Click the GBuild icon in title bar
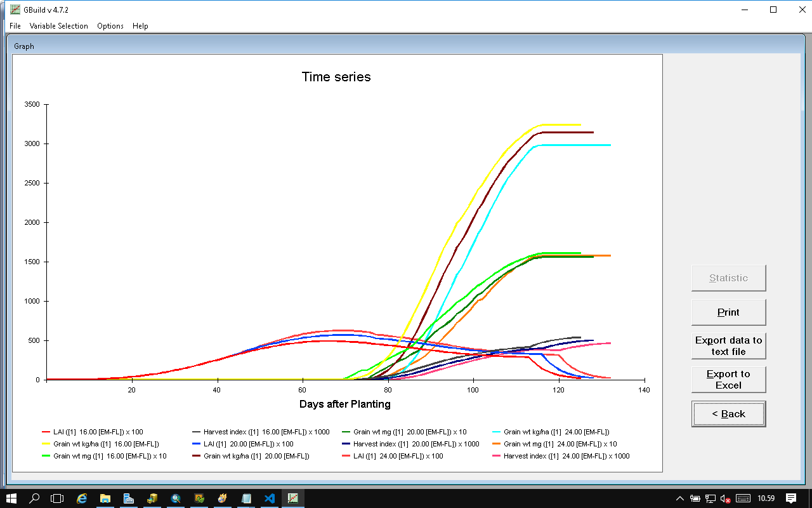The image size is (812, 508). pos(15,10)
